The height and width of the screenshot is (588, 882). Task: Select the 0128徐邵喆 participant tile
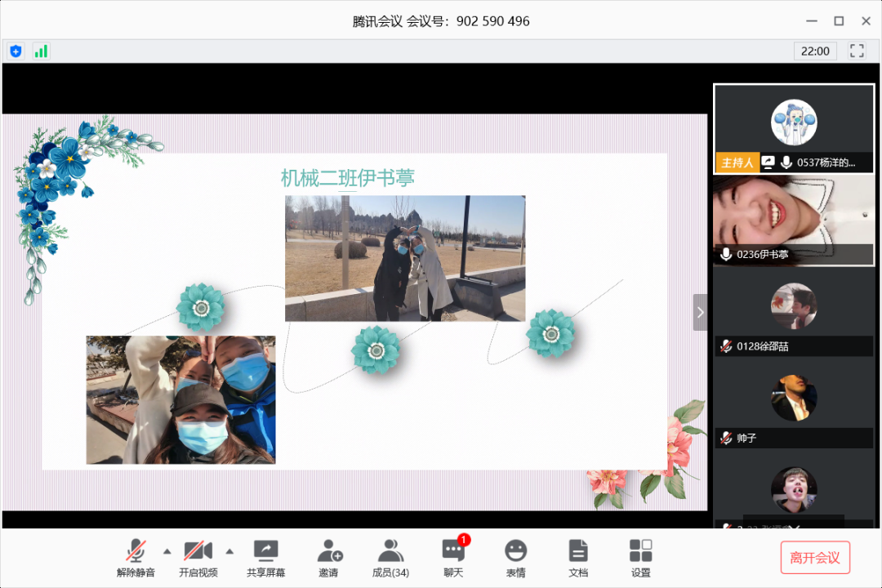(x=793, y=313)
